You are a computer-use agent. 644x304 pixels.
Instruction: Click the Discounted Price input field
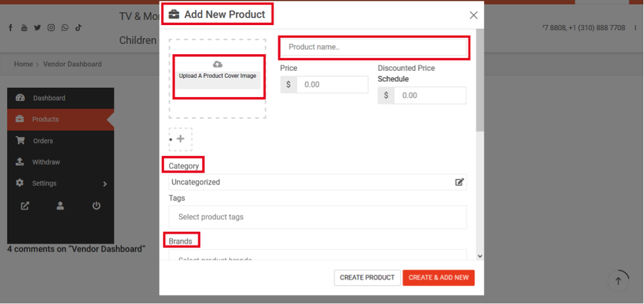click(430, 95)
